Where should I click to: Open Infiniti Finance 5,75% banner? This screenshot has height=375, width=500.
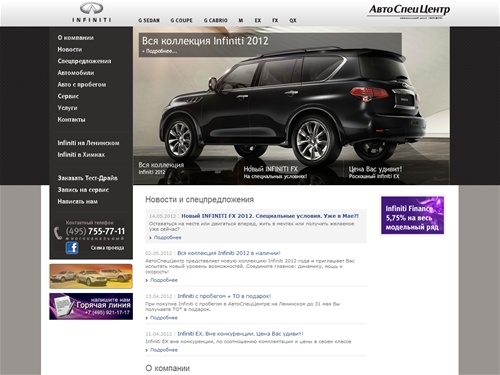tap(412, 215)
